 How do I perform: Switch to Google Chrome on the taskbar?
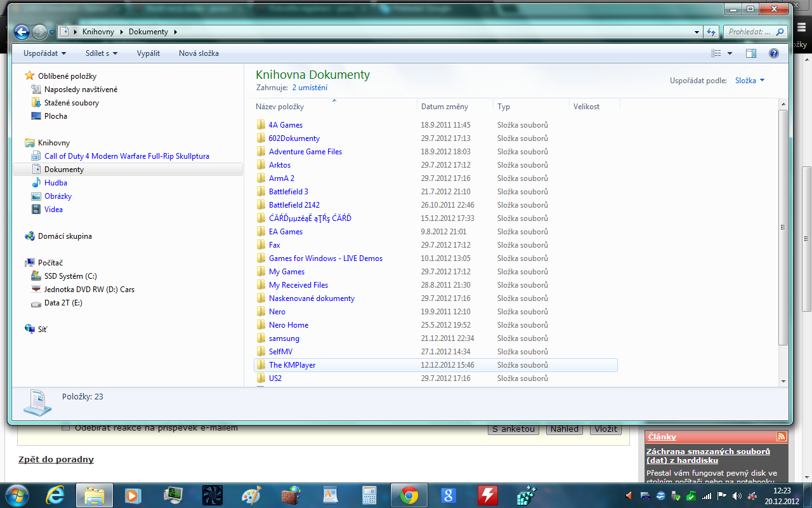point(409,495)
